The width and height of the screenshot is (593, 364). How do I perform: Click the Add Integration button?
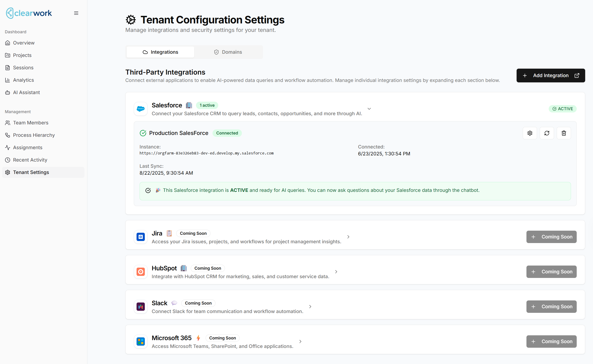click(x=551, y=76)
